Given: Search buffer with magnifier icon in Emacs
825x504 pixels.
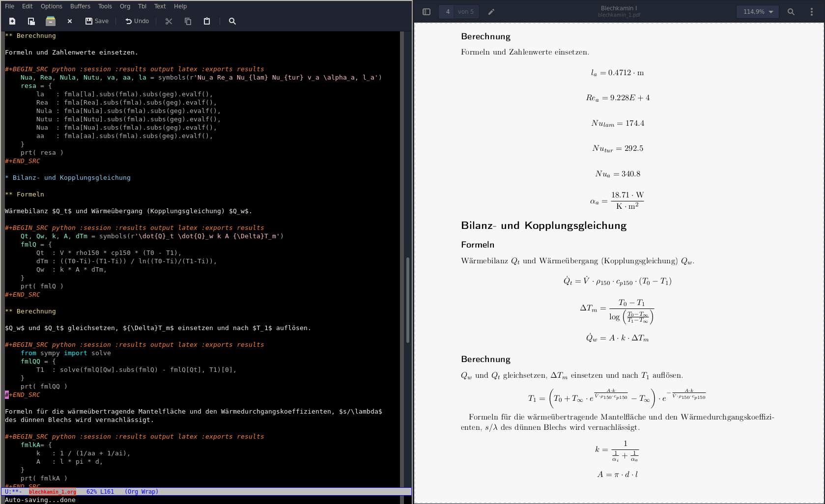Looking at the screenshot, I should pos(232,21).
